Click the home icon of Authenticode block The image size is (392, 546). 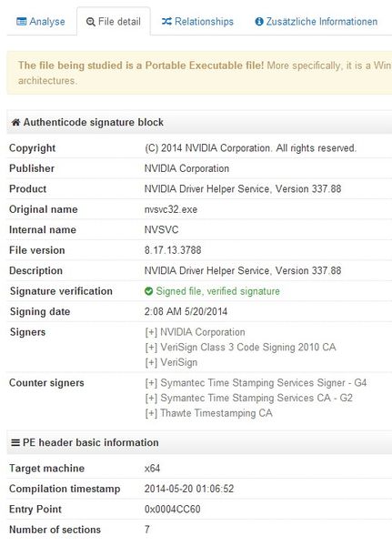pos(15,122)
